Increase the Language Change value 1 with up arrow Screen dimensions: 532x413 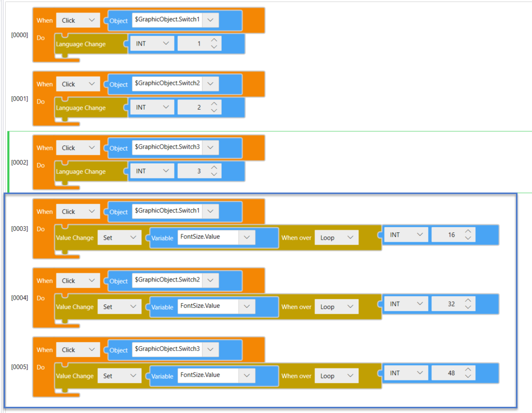(214, 40)
